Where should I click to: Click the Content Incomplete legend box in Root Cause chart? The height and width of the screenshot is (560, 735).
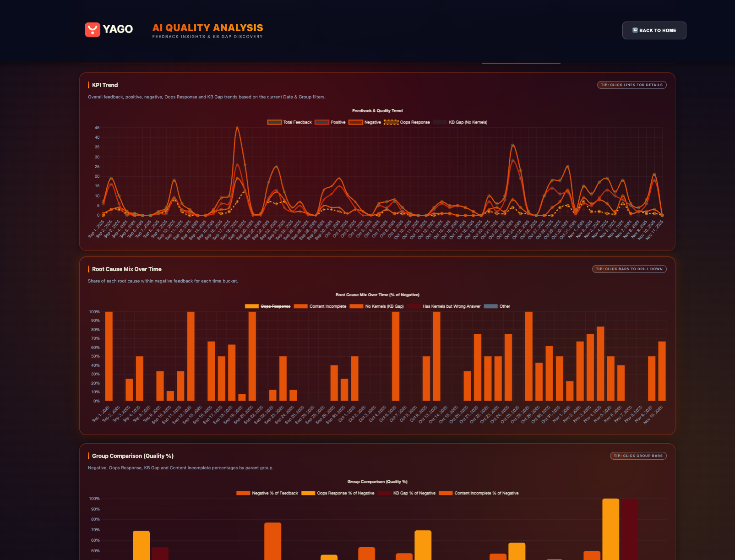pyautogui.click(x=300, y=306)
